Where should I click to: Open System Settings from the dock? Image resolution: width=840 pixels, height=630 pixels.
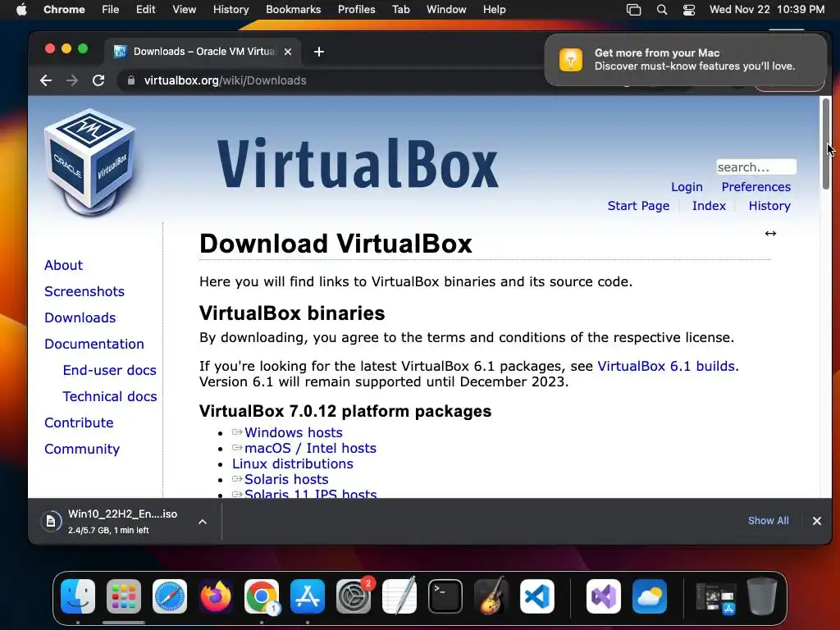pos(354,596)
